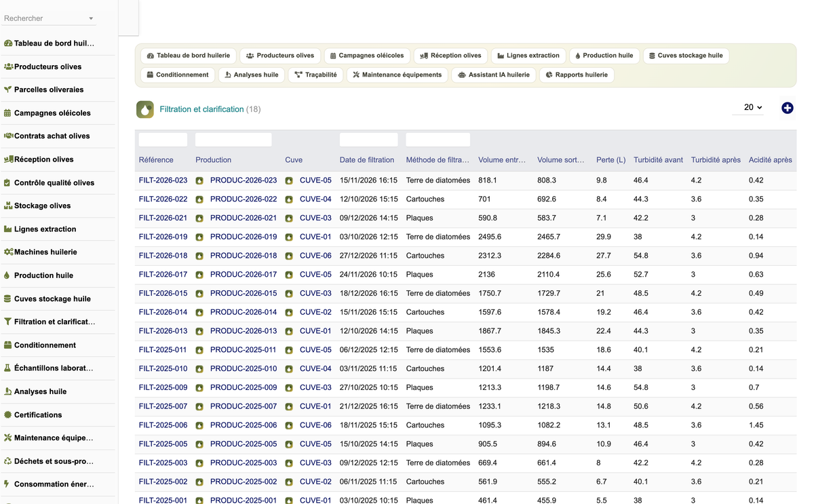Open production PRODUC-2025-010 link
This screenshot has width=814, height=504.
click(244, 369)
